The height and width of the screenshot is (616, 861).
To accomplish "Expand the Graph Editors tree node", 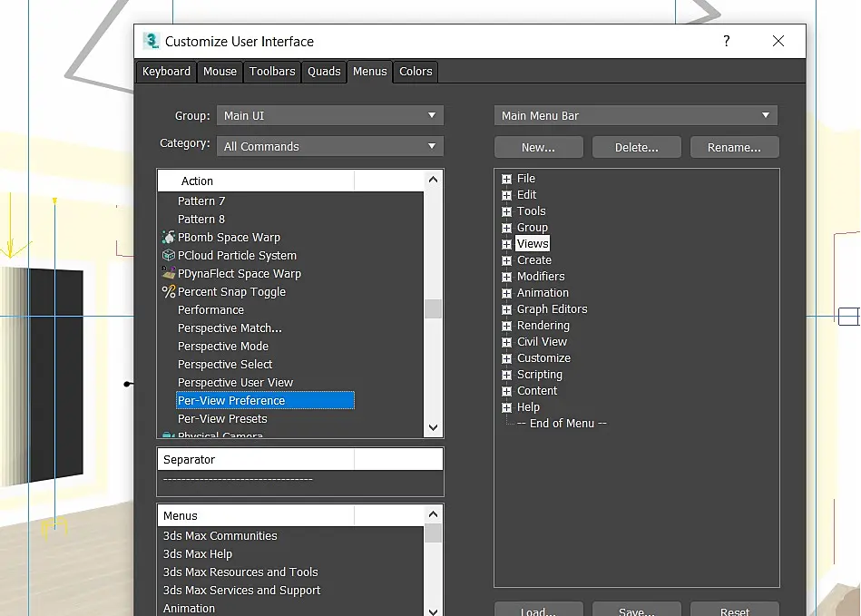I will pyautogui.click(x=507, y=309).
